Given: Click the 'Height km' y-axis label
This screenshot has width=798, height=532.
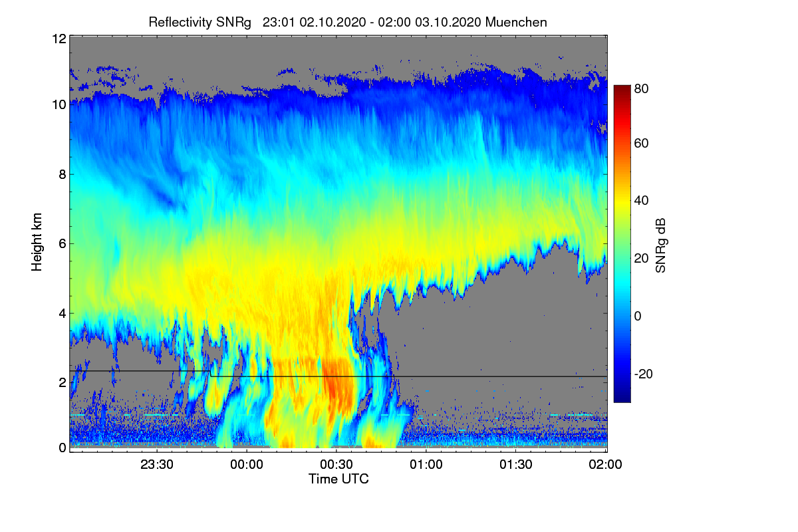Looking at the screenshot, I should click(x=37, y=242).
